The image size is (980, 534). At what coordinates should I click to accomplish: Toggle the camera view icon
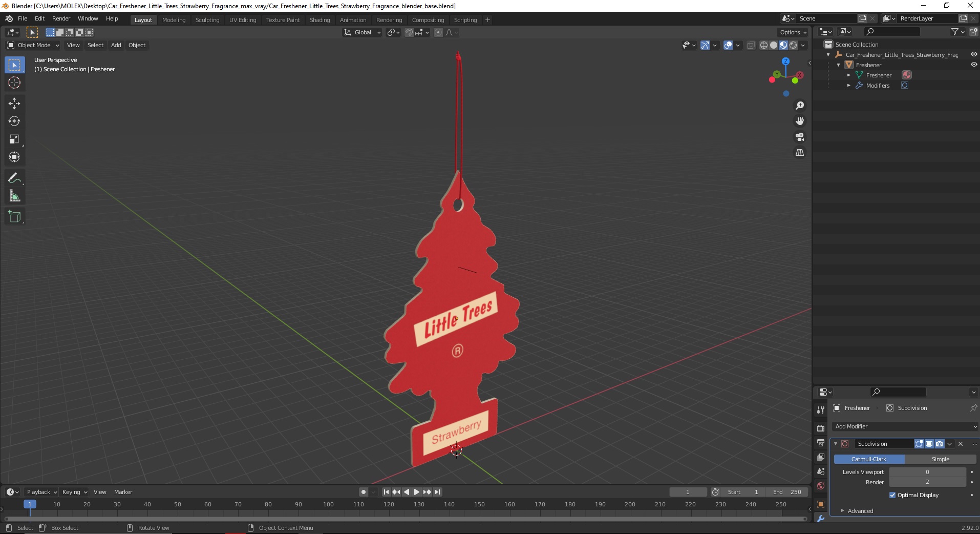pyautogui.click(x=800, y=137)
